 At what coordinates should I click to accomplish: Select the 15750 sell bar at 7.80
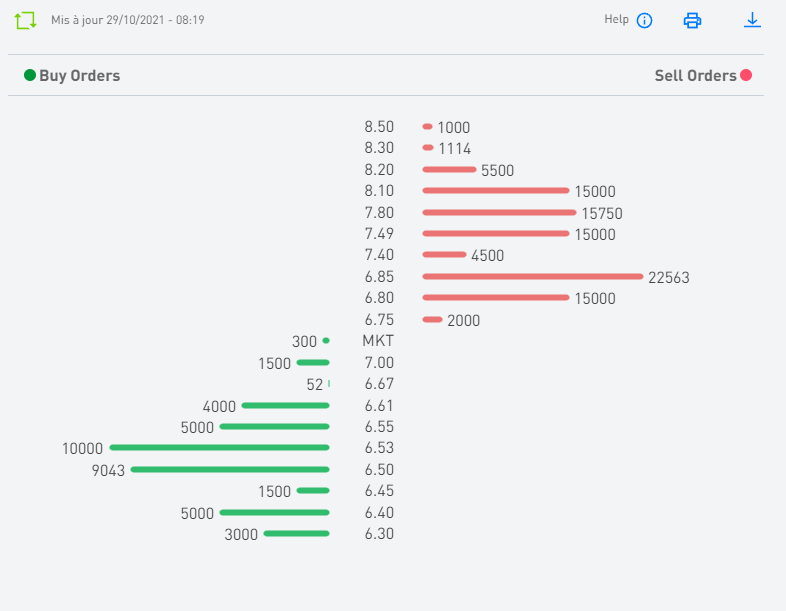(499, 213)
